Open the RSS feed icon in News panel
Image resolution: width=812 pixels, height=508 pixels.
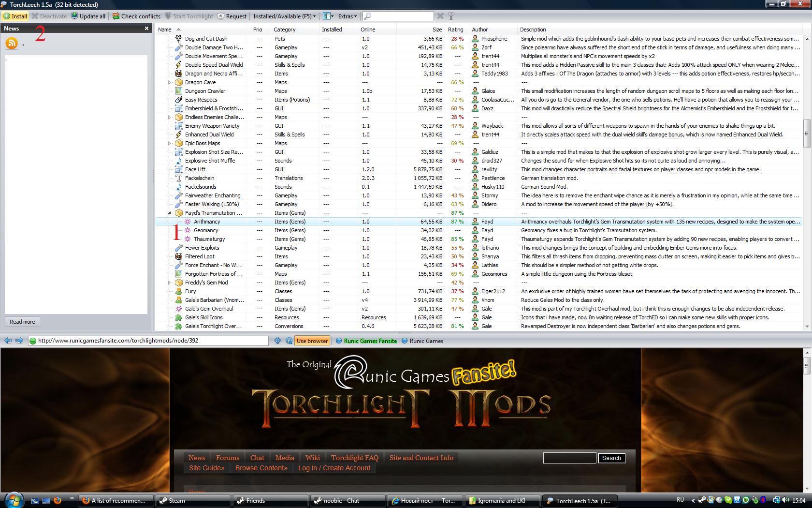click(x=12, y=44)
